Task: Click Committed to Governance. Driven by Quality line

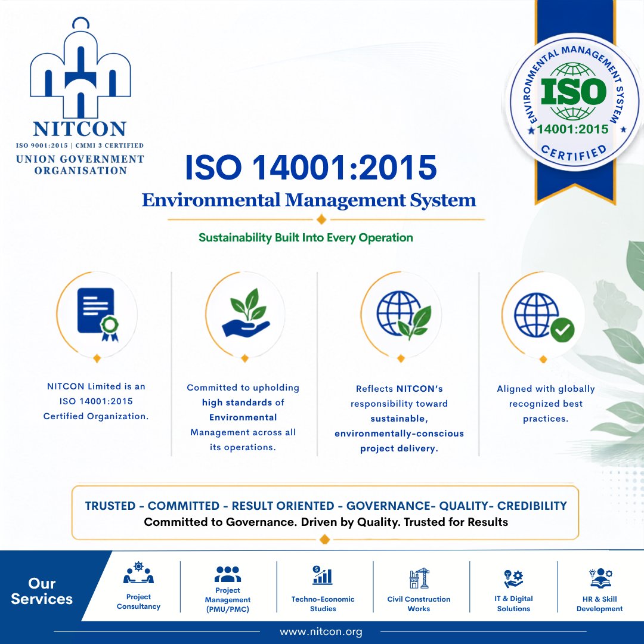Action: coord(326,522)
